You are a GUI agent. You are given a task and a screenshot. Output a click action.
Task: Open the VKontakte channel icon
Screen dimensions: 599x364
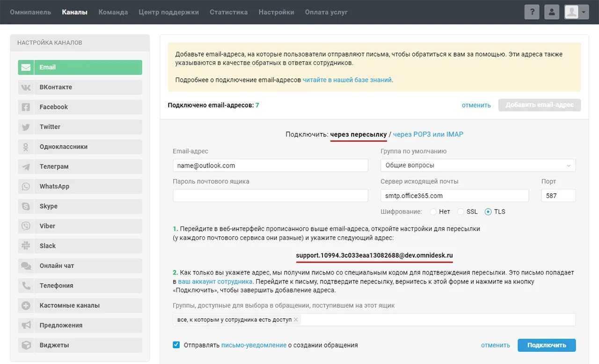[26, 87]
